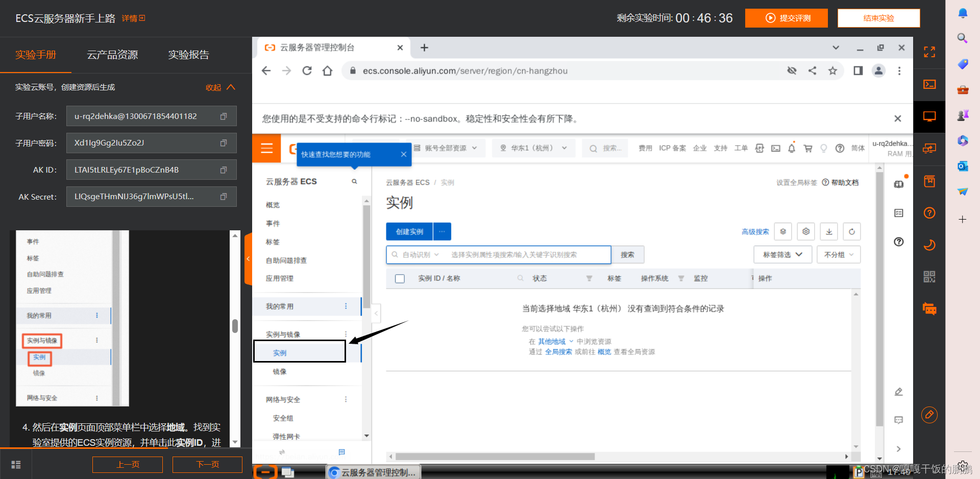Image resolution: width=980 pixels, height=479 pixels.
Task: Click the instance attribute search input field
Action: 528,255
